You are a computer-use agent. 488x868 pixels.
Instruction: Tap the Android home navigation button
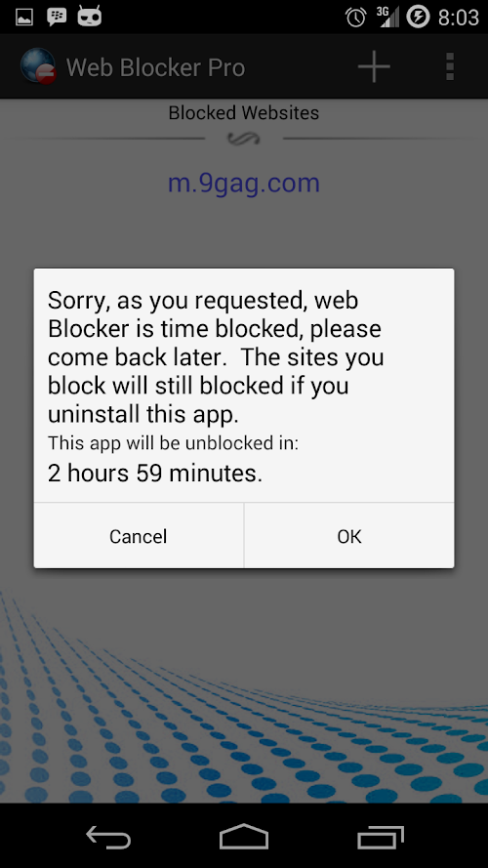click(243, 836)
